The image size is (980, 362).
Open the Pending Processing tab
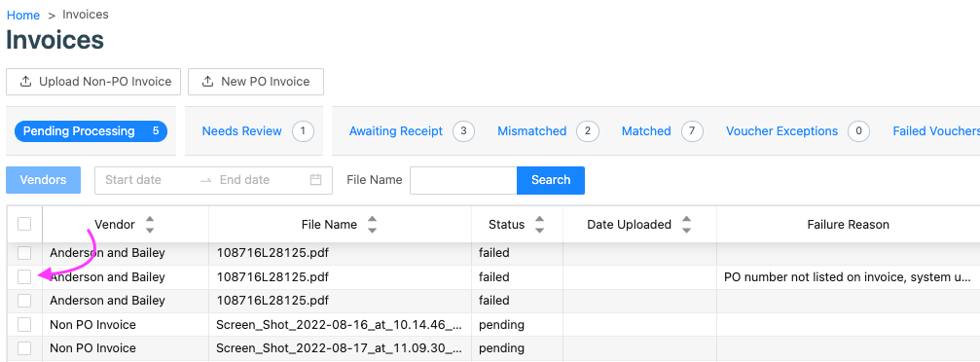point(91,131)
